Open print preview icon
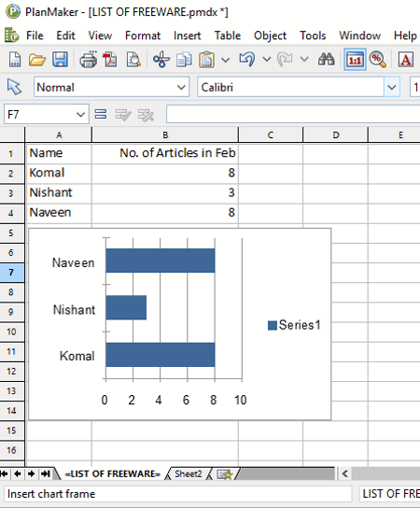The image size is (420, 508). [133, 60]
